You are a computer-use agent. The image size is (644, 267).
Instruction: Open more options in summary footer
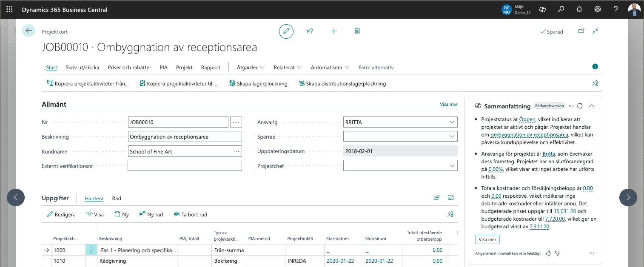tap(592, 253)
